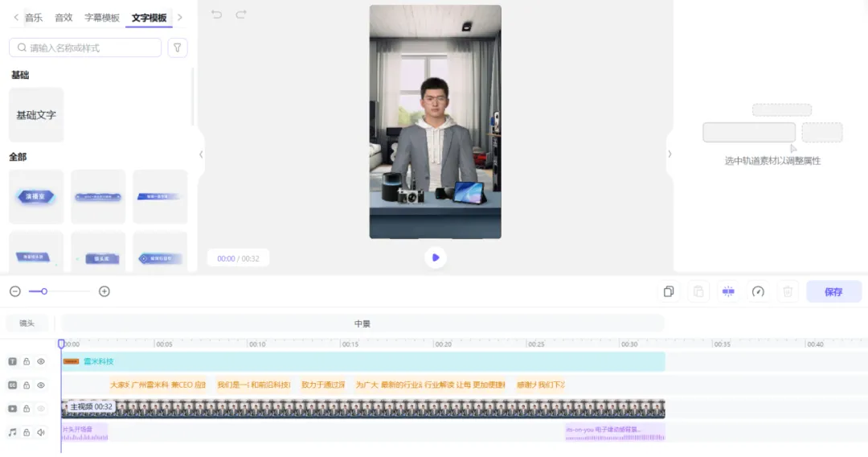Zoom out timeline with minus icon

(14, 291)
